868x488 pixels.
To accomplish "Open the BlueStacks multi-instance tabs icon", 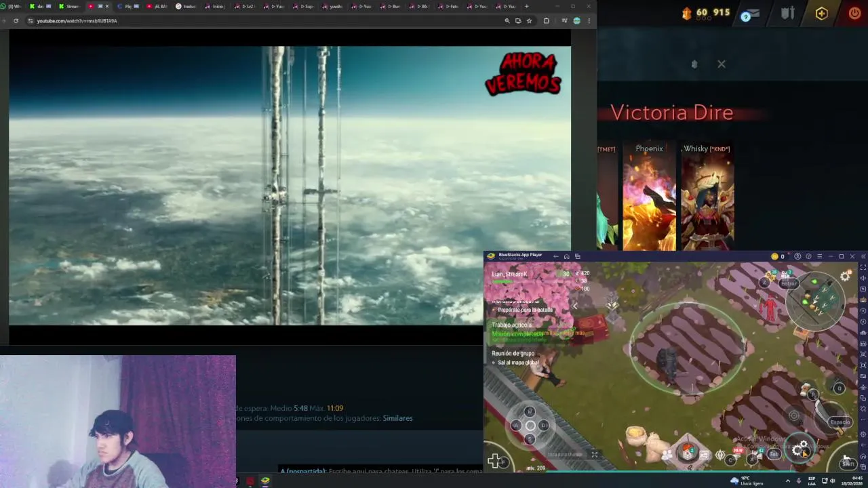I will point(577,256).
